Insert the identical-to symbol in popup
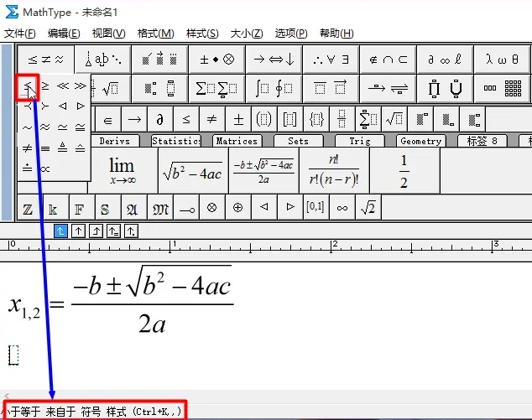532x420 pixels. (45, 148)
